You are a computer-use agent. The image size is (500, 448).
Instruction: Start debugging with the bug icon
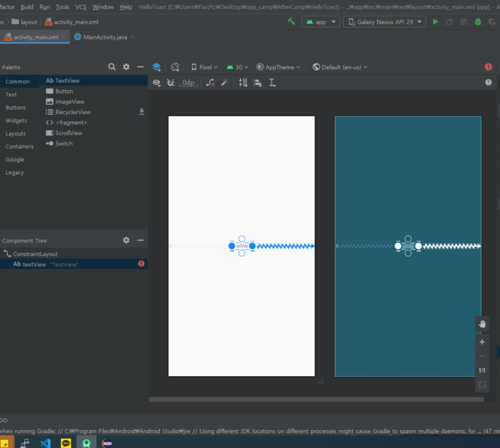coord(478,22)
